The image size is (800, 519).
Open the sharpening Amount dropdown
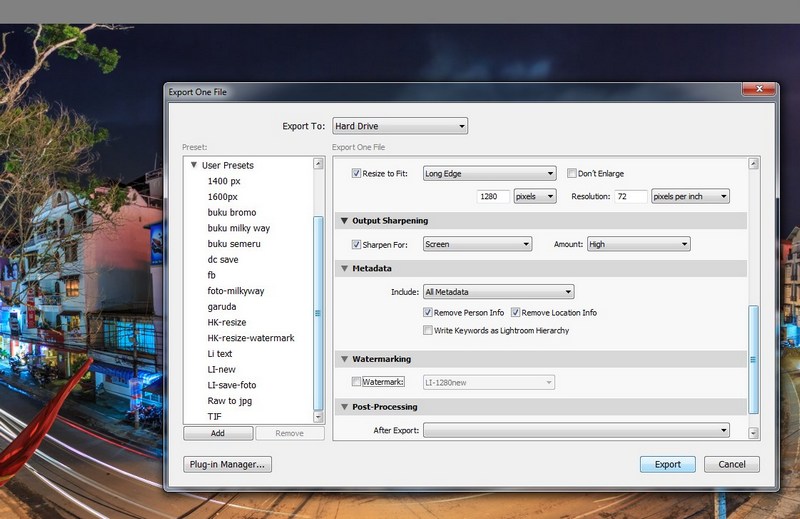[638, 244]
